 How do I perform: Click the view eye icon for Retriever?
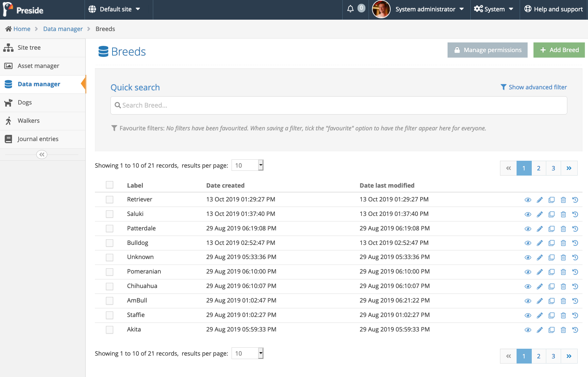tap(528, 200)
